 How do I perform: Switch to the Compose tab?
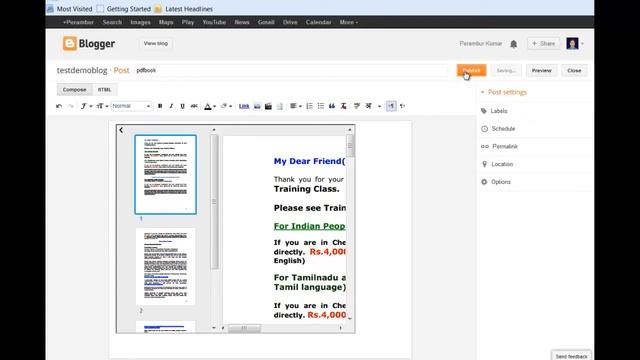coord(74,89)
